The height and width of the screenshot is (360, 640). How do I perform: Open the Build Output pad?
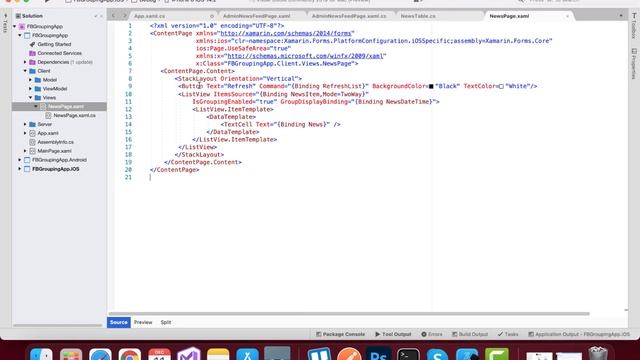tap(470, 334)
